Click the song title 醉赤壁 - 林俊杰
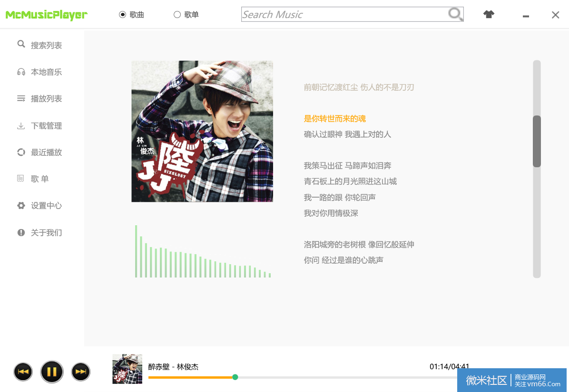Viewport: 569px width, 392px height. click(174, 367)
